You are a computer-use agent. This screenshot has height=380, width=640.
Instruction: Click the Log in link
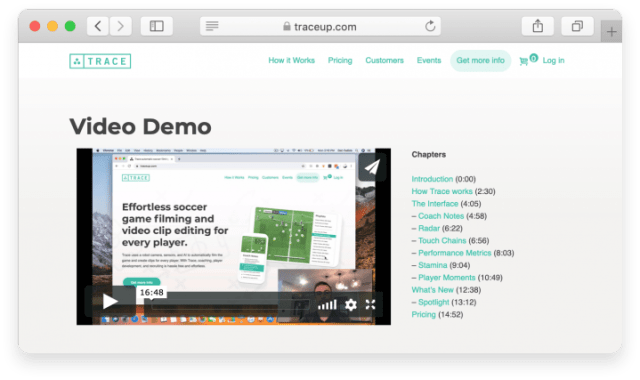(x=553, y=60)
